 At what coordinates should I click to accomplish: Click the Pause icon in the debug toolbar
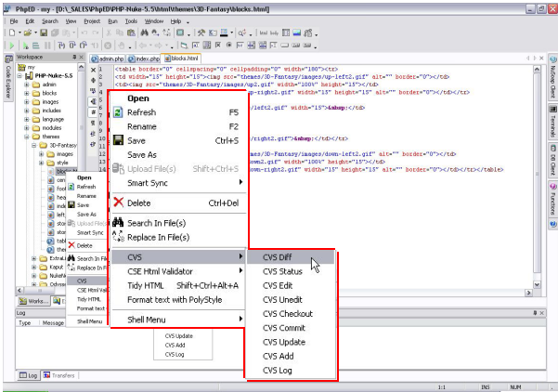(x=47, y=46)
